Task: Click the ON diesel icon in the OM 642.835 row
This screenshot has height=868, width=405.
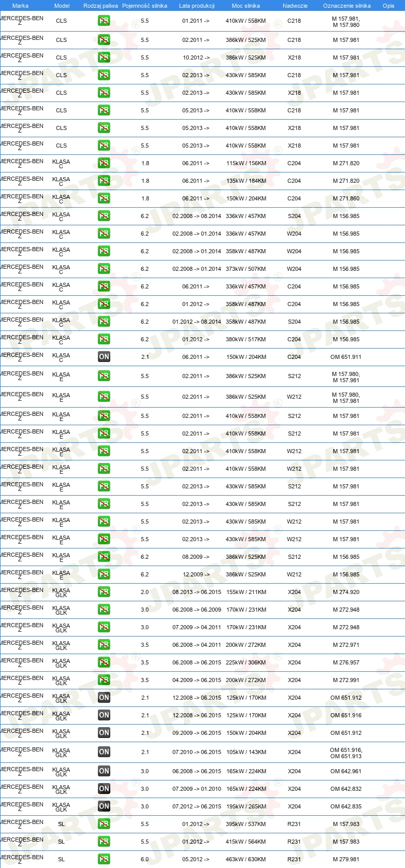Action: click(104, 806)
